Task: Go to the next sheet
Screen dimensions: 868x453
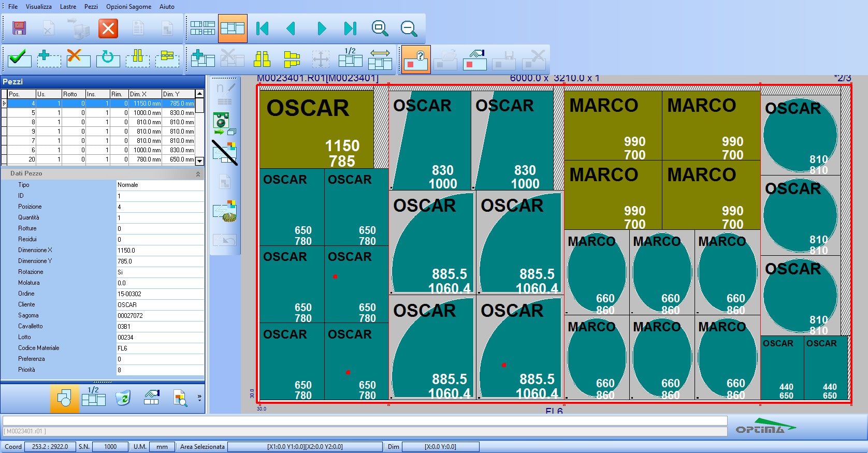Action: pyautogui.click(x=321, y=28)
